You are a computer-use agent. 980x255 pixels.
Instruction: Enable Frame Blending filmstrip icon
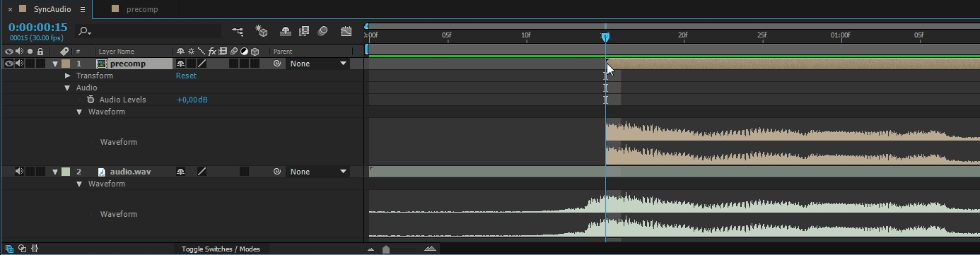click(x=304, y=31)
